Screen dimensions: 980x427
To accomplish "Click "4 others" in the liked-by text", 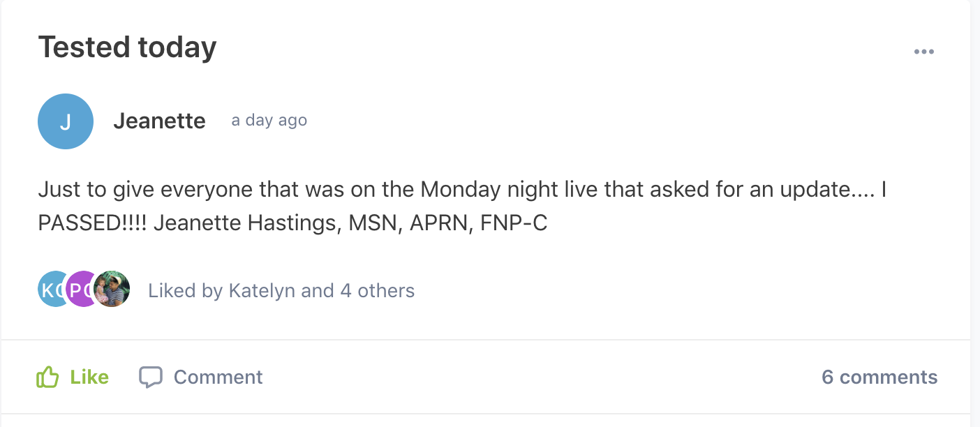I will point(378,290).
